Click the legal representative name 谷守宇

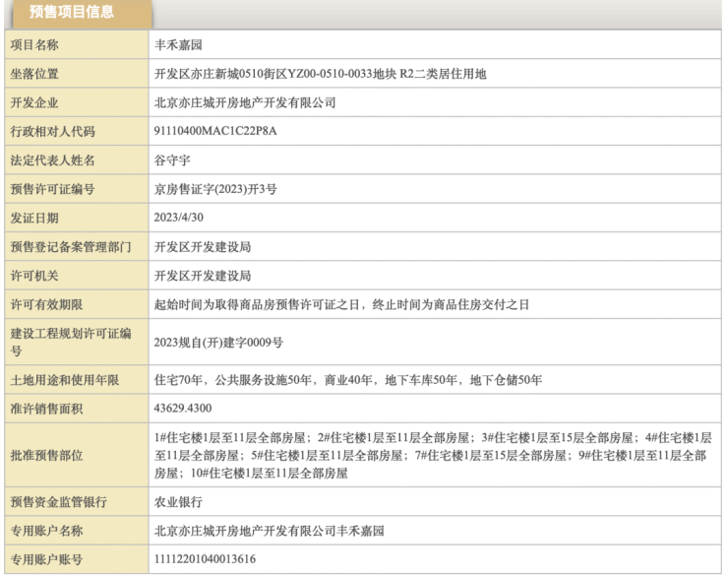point(172,160)
